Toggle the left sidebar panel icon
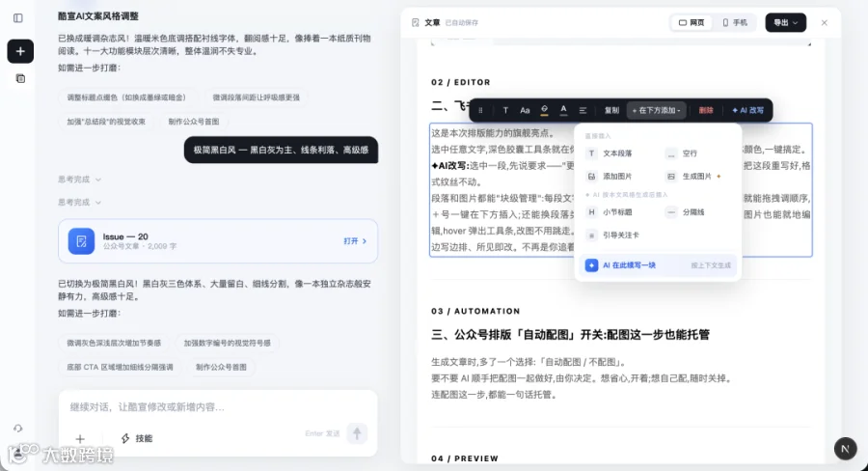Screen dimensions: 868x471 18,18
